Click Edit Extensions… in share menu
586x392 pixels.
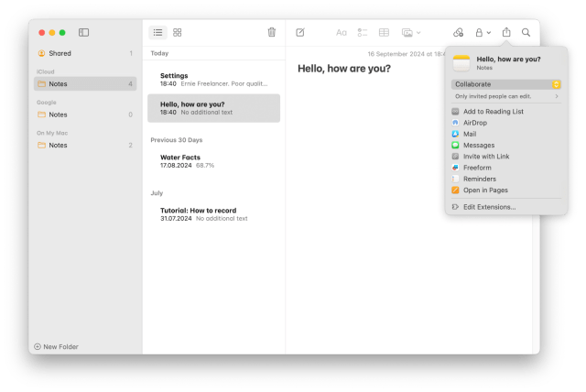click(506, 207)
